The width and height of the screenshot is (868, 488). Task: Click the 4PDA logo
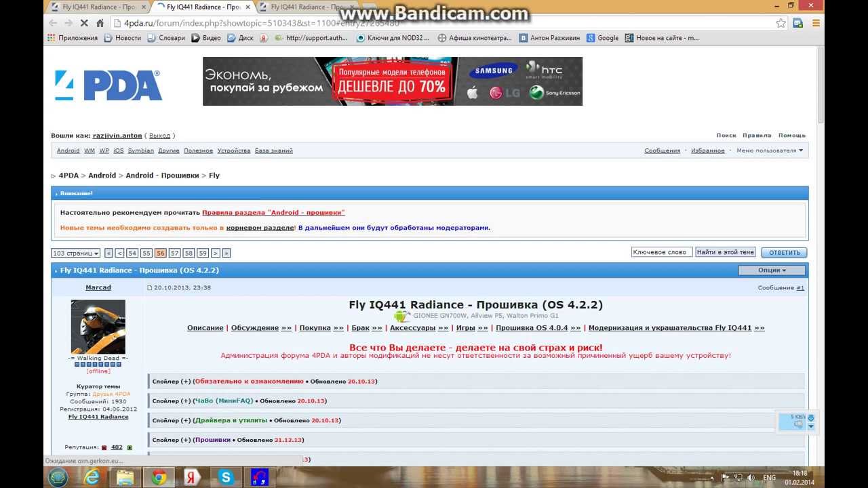pos(108,85)
